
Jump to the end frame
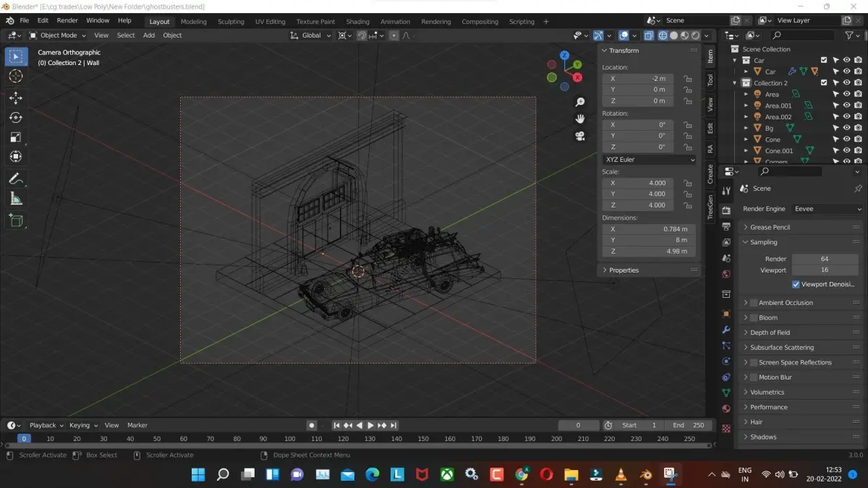[393, 425]
